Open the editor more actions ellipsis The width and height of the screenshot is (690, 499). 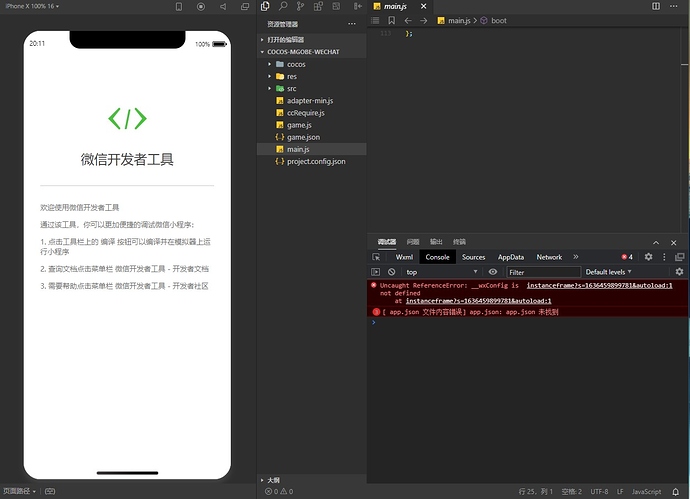(673, 6)
